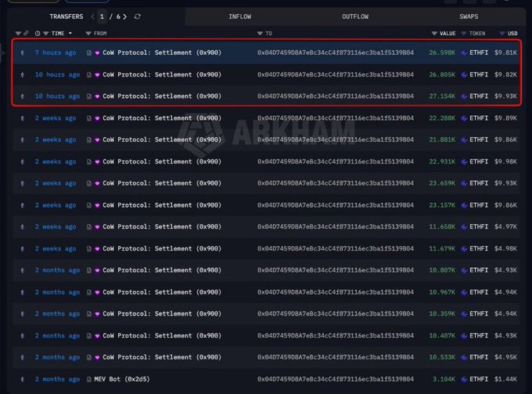Click CoW Protocol logo in 27.154K row
This screenshot has height=394, width=532.
point(97,96)
